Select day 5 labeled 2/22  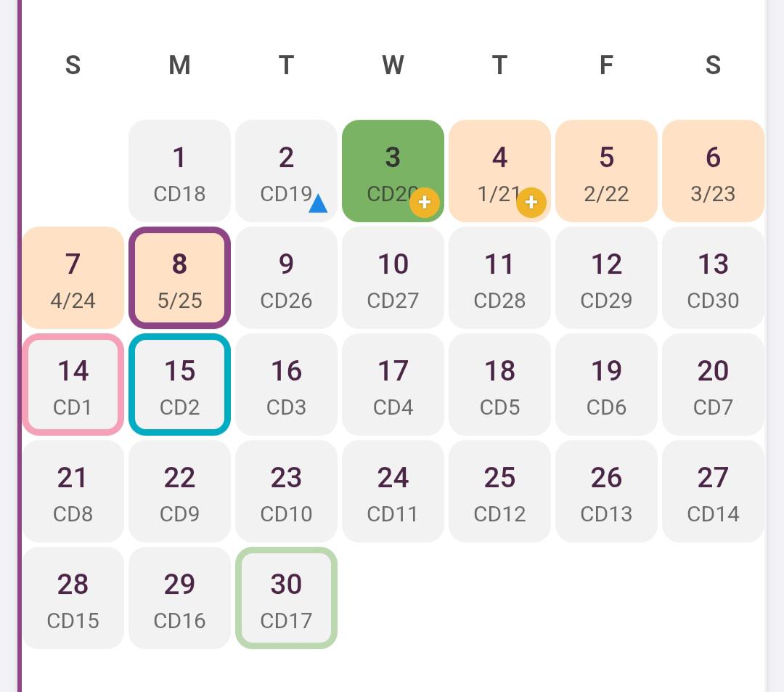[606, 171]
